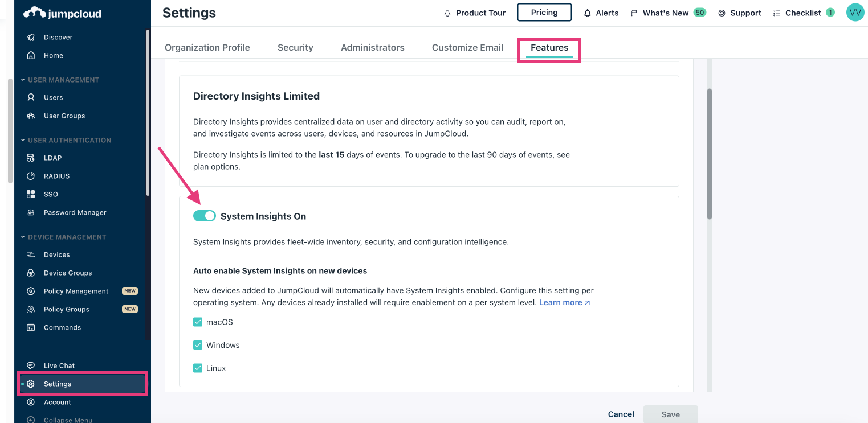The height and width of the screenshot is (423, 868).
Task: Click the Device Groups icon
Action: [x=31, y=273]
